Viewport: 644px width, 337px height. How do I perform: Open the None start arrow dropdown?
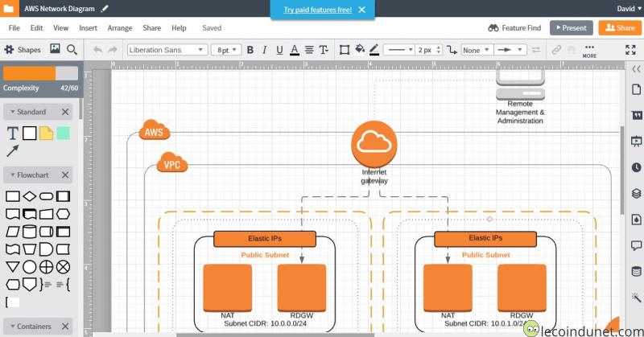pos(477,50)
